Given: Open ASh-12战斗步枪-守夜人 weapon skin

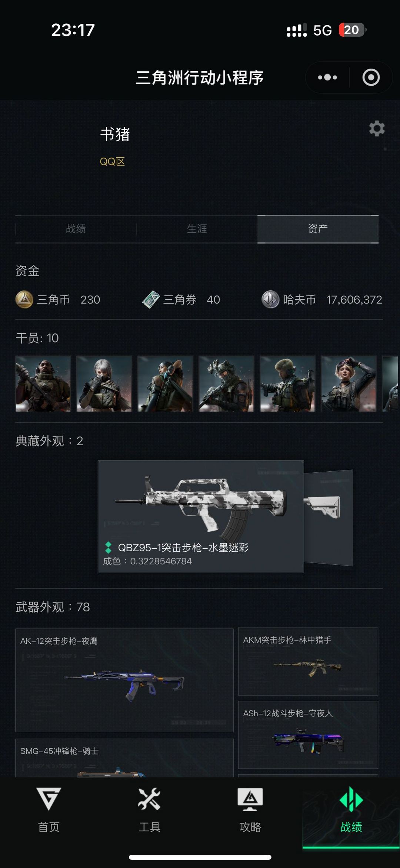Looking at the screenshot, I should [308, 735].
